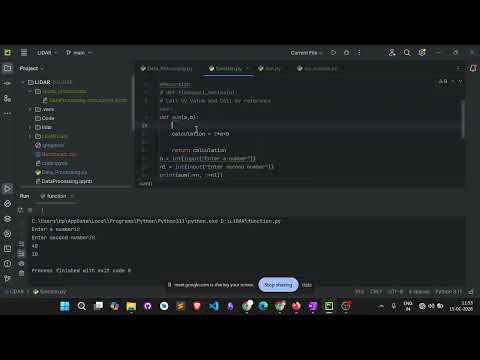Open the Python Packages sidebar icon
This screenshot has width=480, height=360.
(7, 219)
